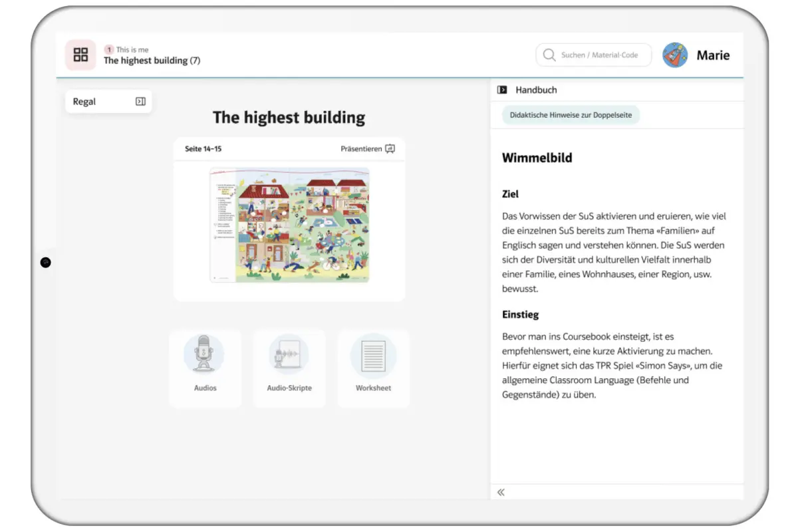Click the Marie user name
This screenshot has height=532, width=798.
(713, 55)
